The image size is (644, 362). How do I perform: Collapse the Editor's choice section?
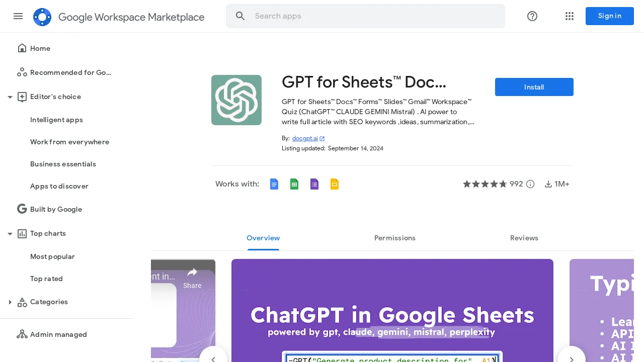10,97
